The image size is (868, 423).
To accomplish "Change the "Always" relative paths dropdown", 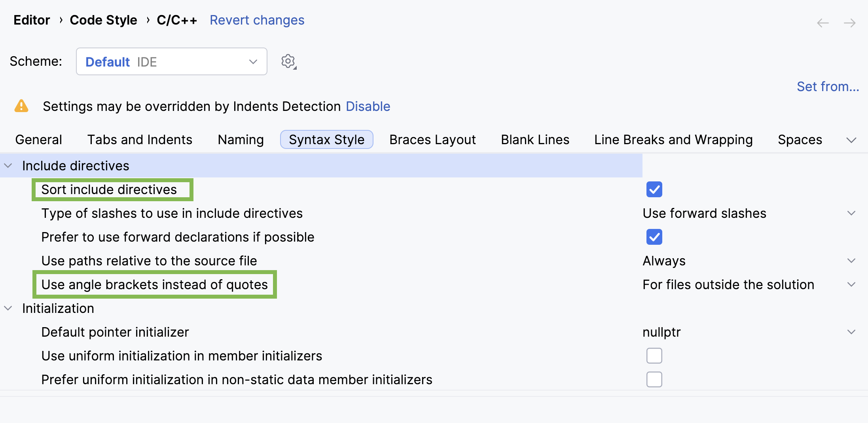I will [x=851, y=261].
